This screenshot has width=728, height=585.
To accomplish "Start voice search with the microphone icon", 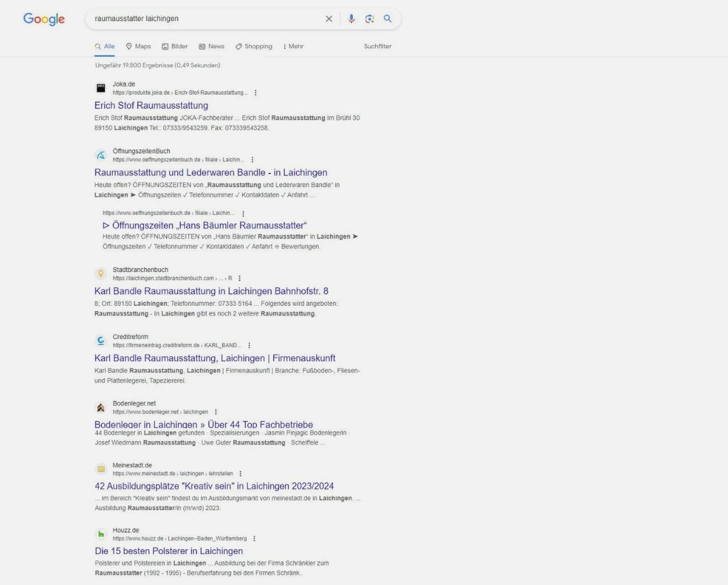I will pyautogui.click(x=352, y=19).
